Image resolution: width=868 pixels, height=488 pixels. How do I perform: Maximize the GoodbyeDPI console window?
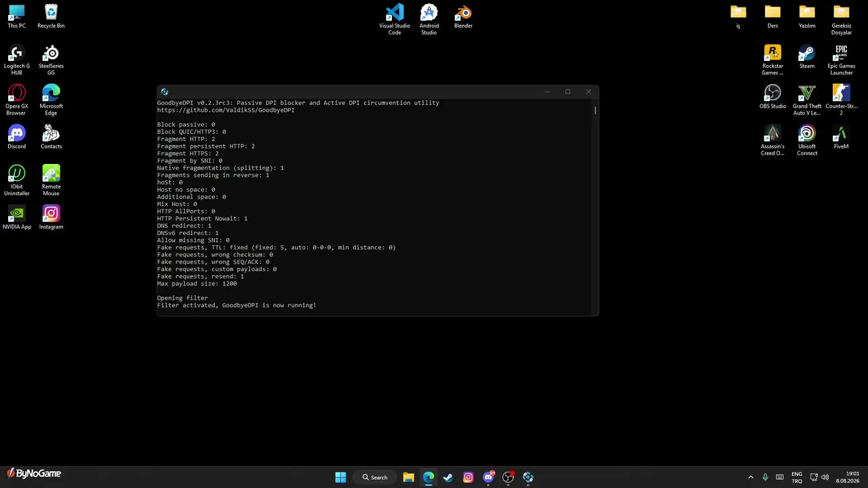click(x=568, y=91)
